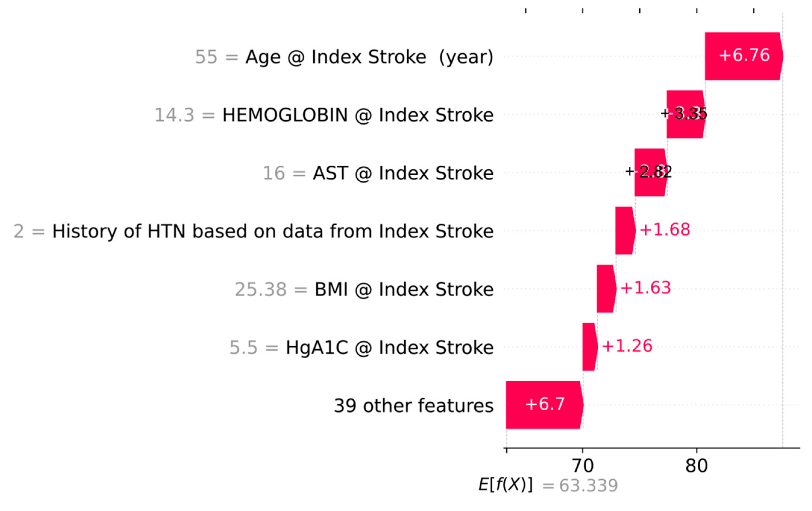Image resolution: width=812 pixels, height=511 pixels.
Task: Click the BMI contribution bar
Action: click(x=606, y=289)
